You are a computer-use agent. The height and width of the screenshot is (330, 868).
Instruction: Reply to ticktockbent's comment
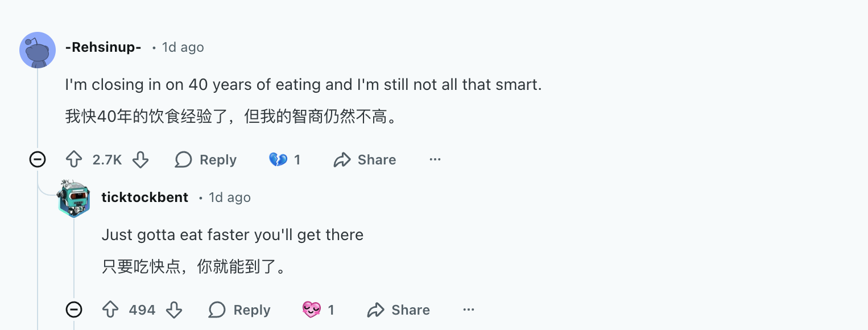click(x=239, y=310)
